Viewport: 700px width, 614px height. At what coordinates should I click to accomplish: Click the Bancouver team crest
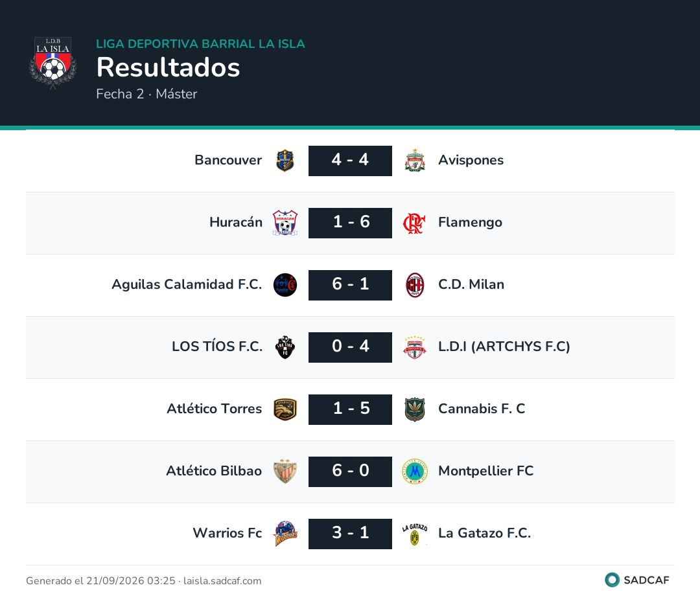285,161
